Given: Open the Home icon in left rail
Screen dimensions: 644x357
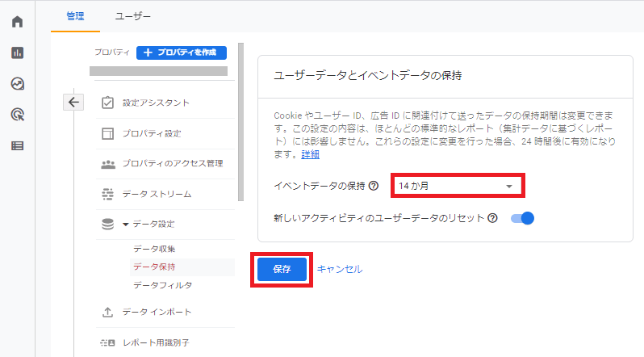Looking at the screenshot, I should (x=17, y=21).
